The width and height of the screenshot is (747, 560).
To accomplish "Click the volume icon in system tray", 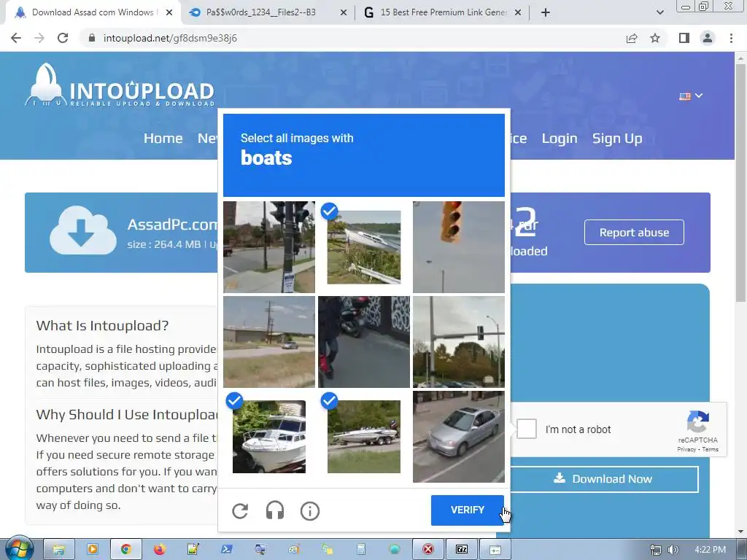I will click(x=673, y=550).
